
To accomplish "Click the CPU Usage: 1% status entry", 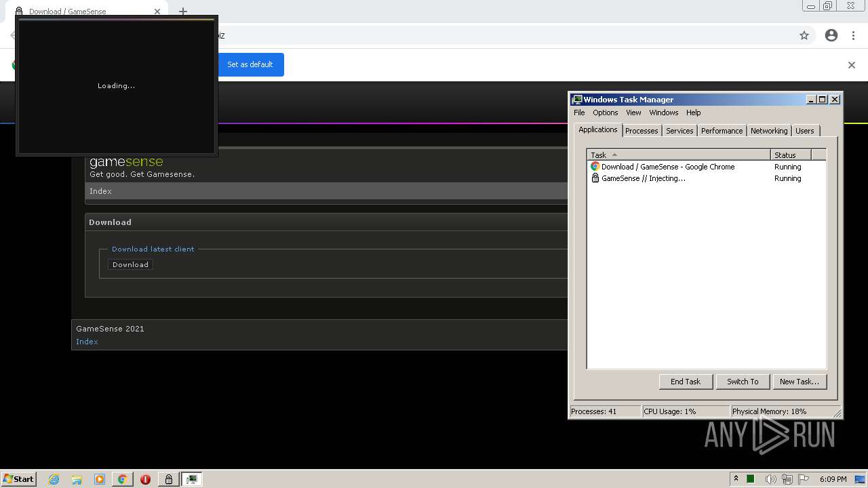I will pyautogui.click(x=686, y=411).
